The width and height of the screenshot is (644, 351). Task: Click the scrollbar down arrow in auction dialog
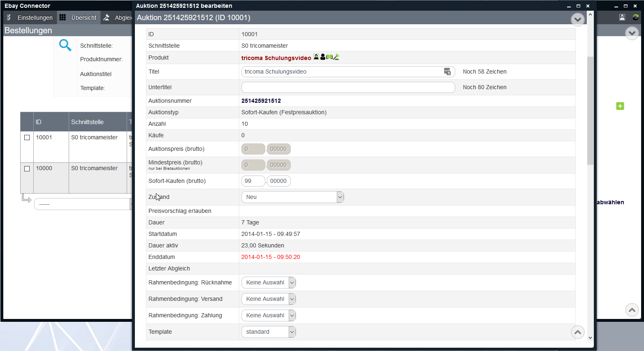[590, 337]
